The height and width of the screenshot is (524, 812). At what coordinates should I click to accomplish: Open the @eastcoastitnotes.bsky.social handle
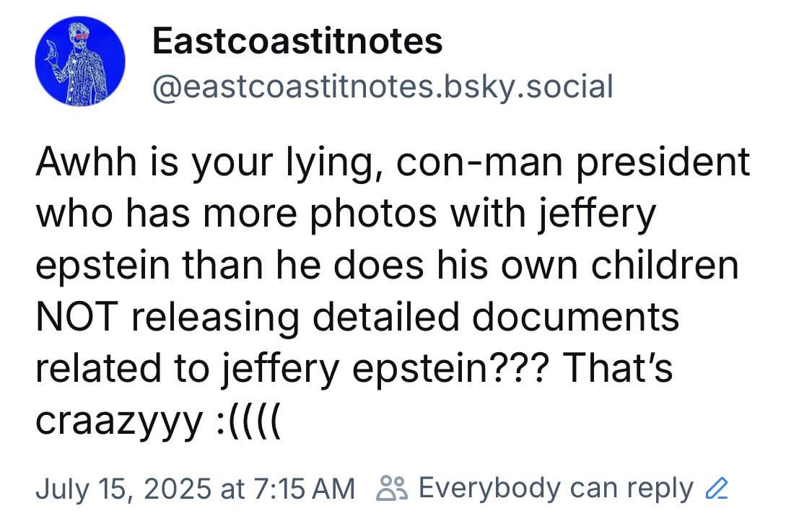click(x=382, y=87)
